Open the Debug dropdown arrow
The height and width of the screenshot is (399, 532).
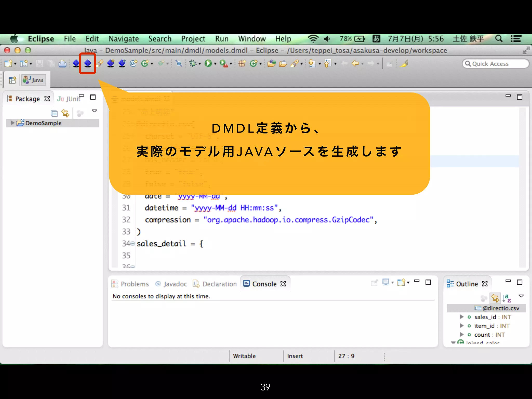(x=200, y=64)
